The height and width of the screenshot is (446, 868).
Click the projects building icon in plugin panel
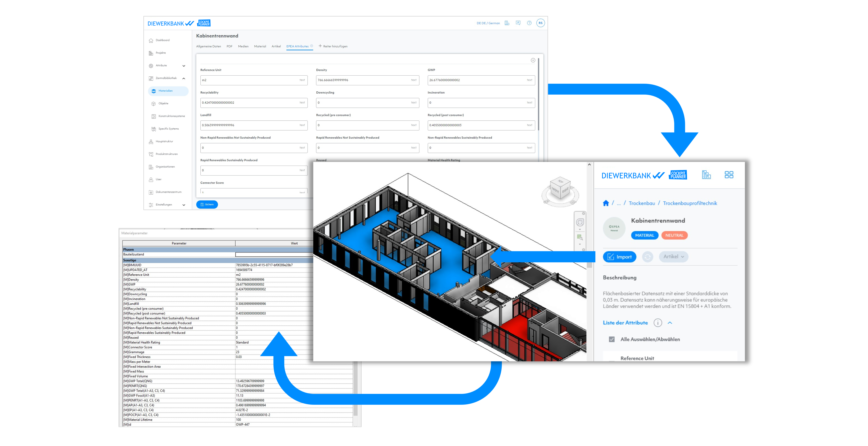[x=706, y=175]
